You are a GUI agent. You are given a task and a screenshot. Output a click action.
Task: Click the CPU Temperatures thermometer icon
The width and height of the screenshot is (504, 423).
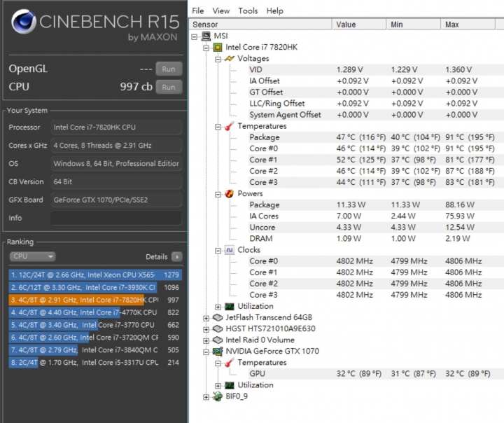[x=229, y=127]
